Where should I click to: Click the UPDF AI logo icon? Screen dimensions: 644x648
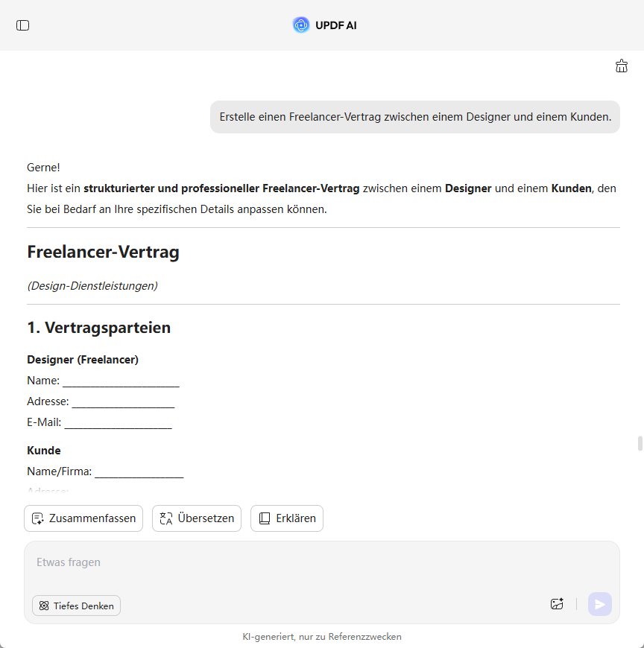301,25
